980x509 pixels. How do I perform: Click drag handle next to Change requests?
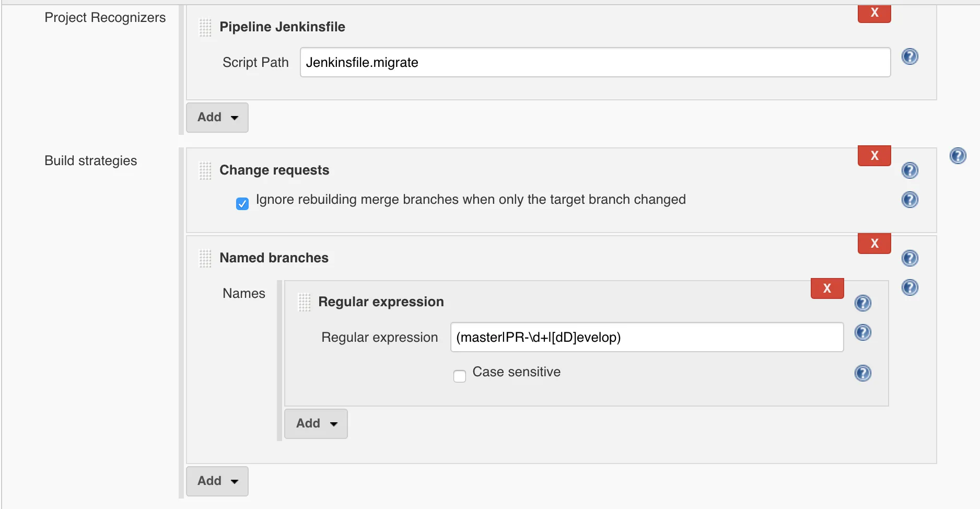(x=205, y=170)
